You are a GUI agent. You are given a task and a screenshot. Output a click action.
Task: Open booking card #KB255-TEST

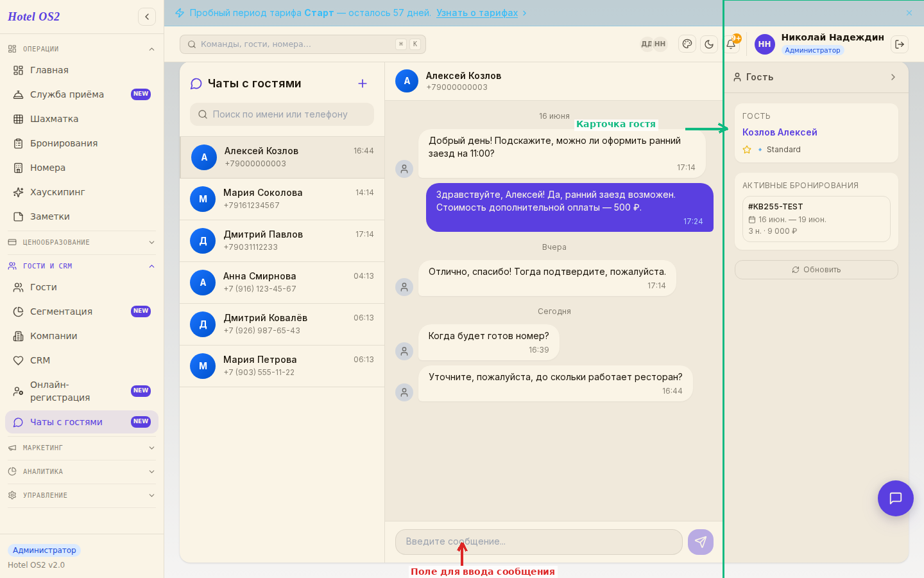(816, 219)
